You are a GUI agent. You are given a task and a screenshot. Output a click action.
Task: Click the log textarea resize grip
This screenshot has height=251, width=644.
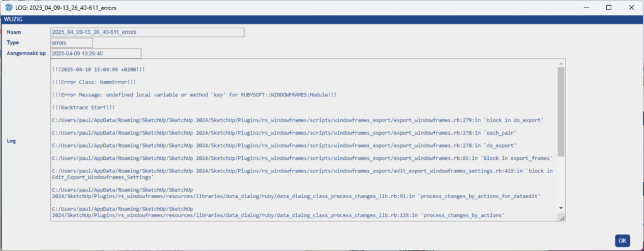[562, 217]
